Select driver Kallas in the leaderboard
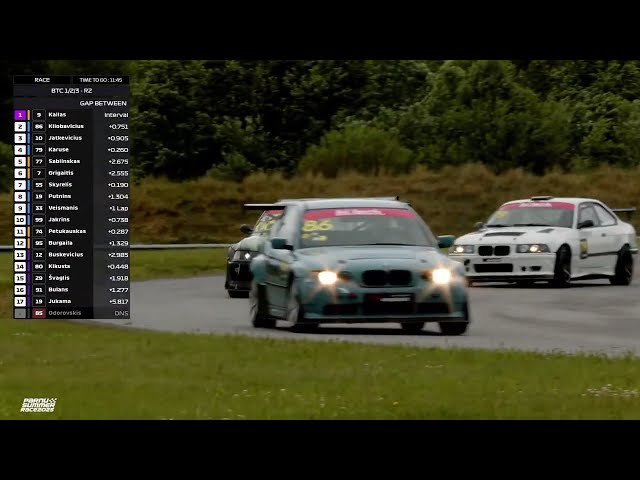640x480 pixels. click(x=57, y=115)
